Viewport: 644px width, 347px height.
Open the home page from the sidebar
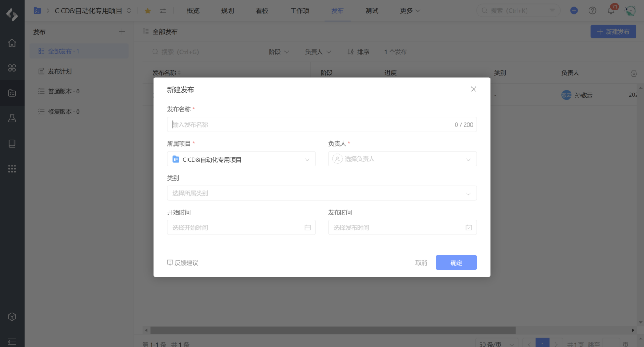[x=12, y=42]
